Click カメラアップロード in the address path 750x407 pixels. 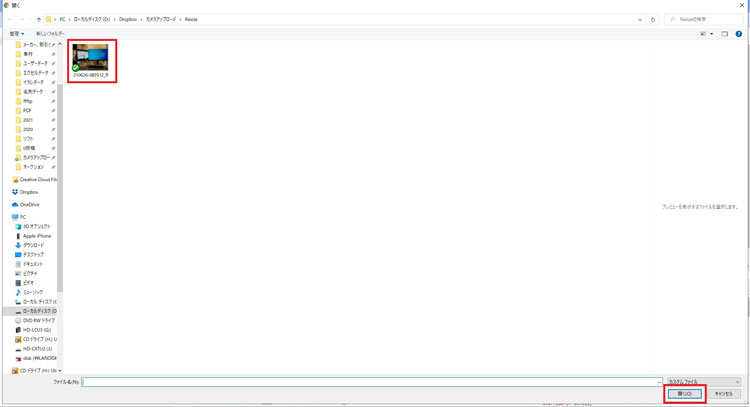click(161, 20)
